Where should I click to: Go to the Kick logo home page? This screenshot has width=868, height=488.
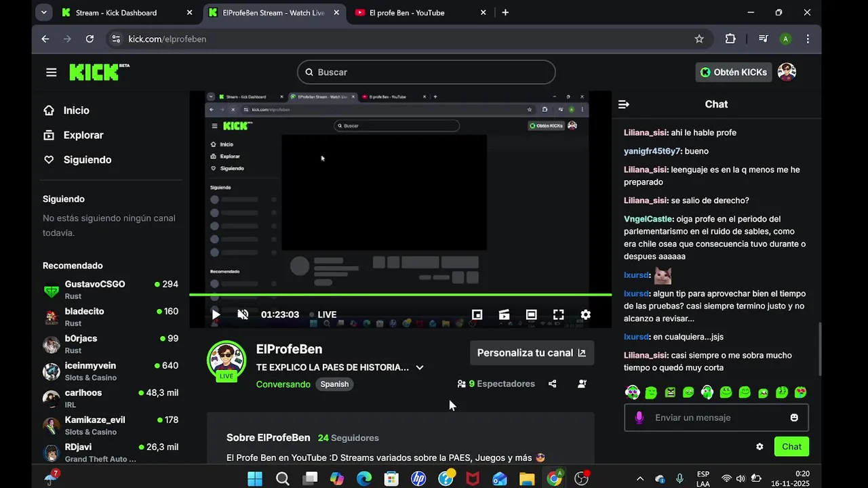point(99,72)
